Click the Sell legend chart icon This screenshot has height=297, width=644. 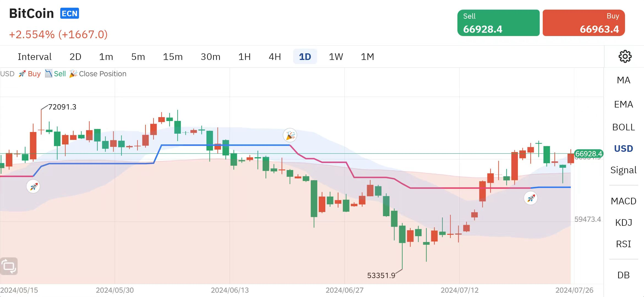48,73
